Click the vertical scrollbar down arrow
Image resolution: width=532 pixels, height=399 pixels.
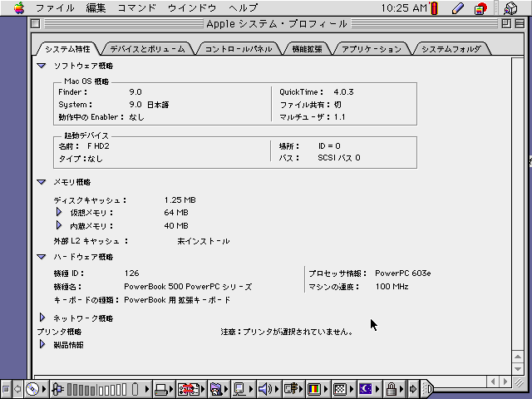(x=518, y=368)
